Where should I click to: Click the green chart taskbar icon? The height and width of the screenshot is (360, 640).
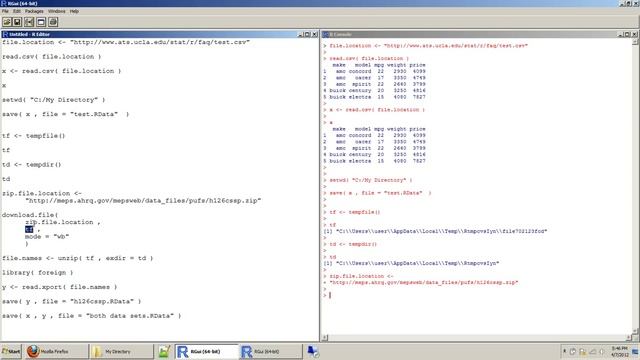(164, 351)
